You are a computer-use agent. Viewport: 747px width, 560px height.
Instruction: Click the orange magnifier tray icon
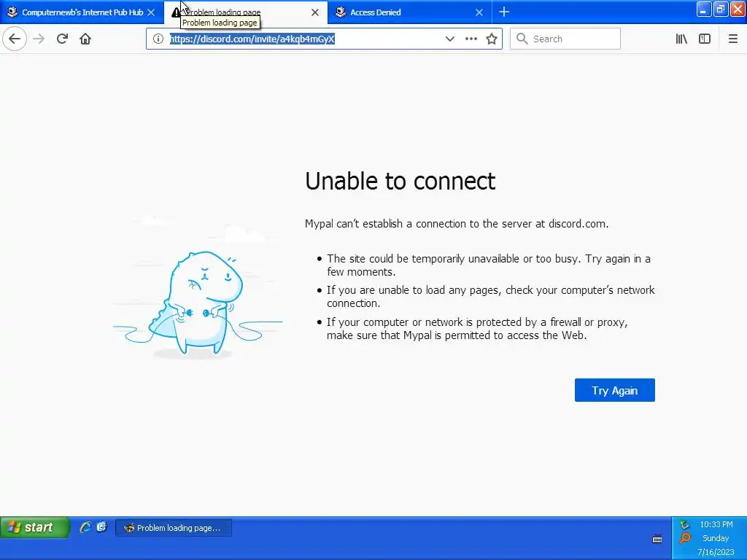coord(684,538)
